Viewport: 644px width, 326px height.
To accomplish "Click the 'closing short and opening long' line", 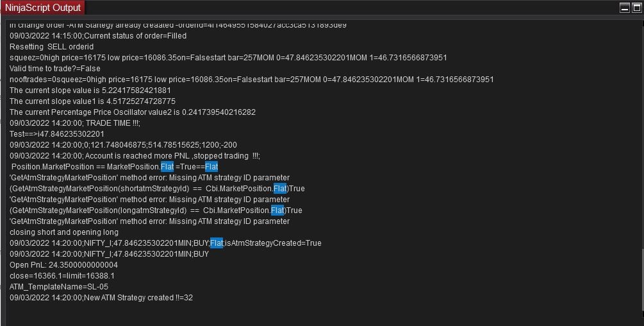I will click(x=64, y=232).
